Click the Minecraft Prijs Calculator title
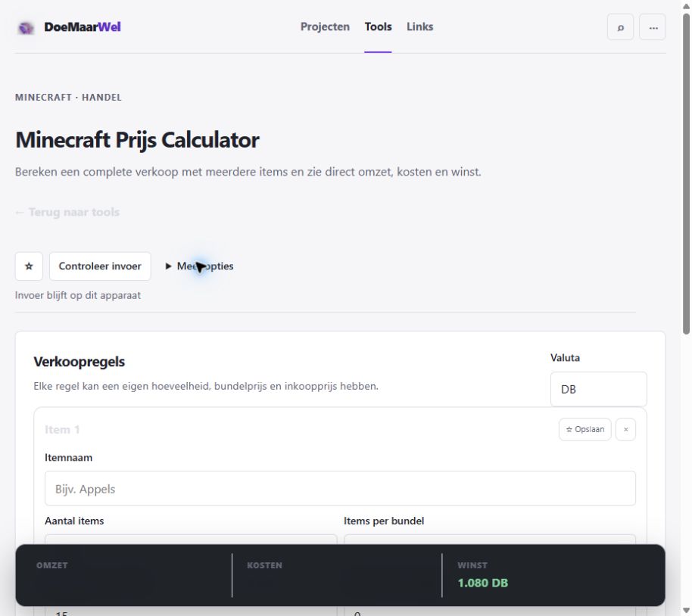The image size is (692, 616). pos(137,140)
